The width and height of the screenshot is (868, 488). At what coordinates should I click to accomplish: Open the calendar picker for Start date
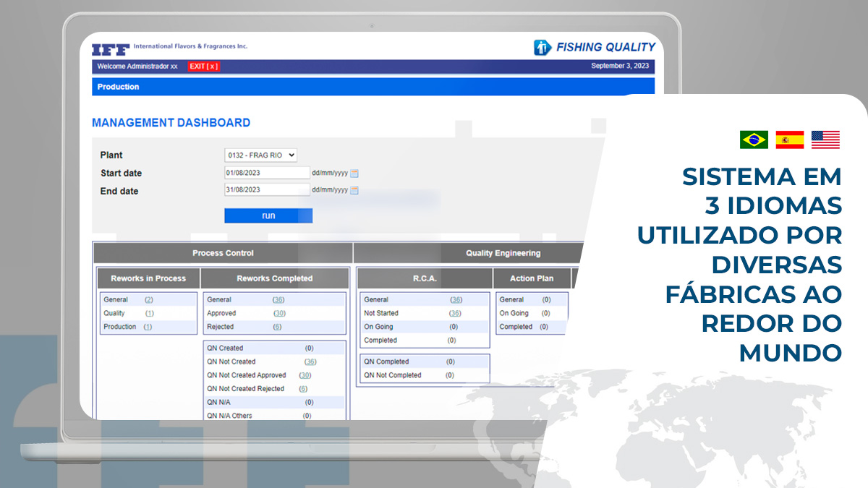point(354,172)
